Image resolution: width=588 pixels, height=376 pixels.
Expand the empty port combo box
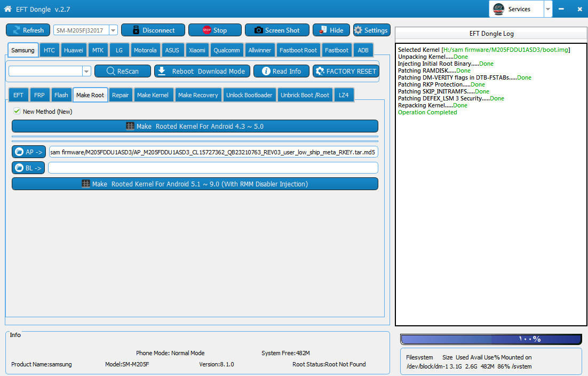tap(86, 71)
